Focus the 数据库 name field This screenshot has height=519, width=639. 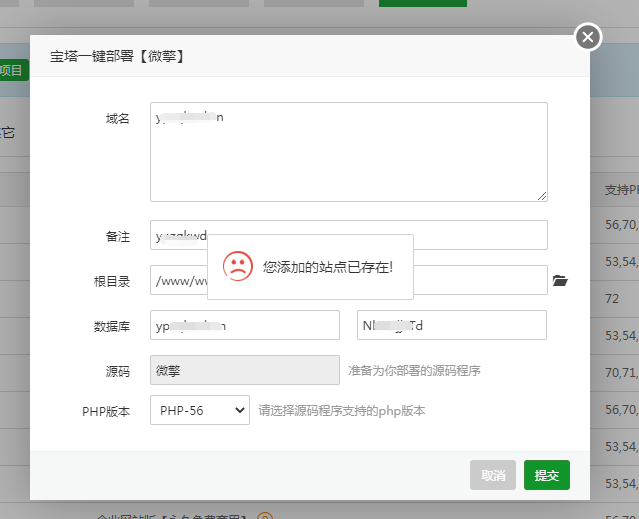pyautogui.click(x=245, y=325)
